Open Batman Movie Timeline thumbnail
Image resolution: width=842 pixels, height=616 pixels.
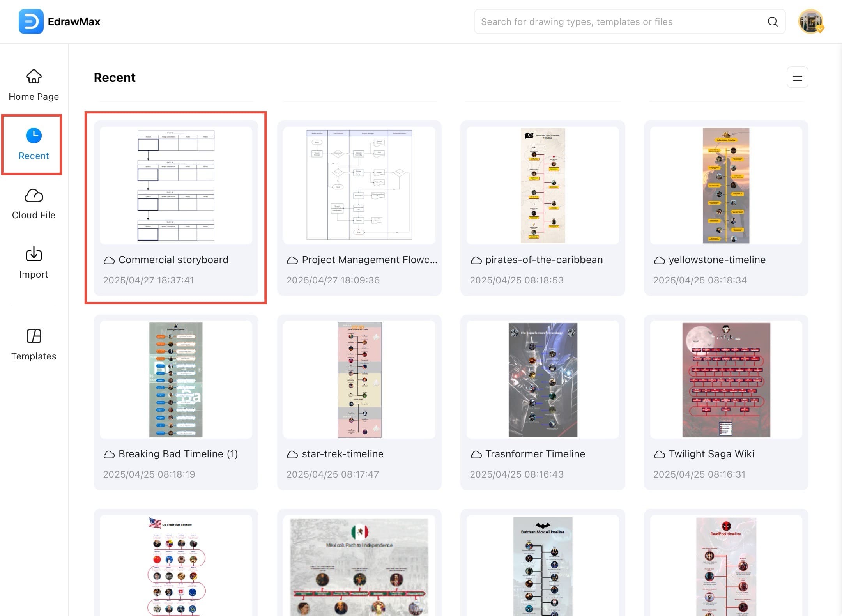[543, 565]
